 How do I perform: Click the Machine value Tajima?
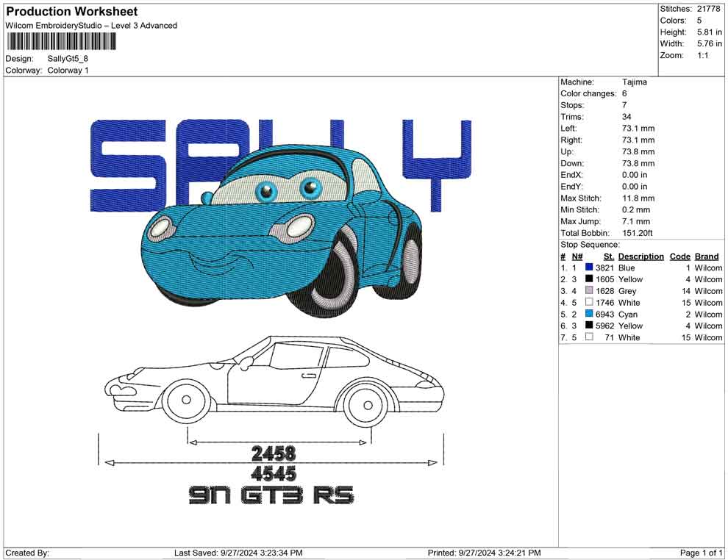click(x=635, y=82)
